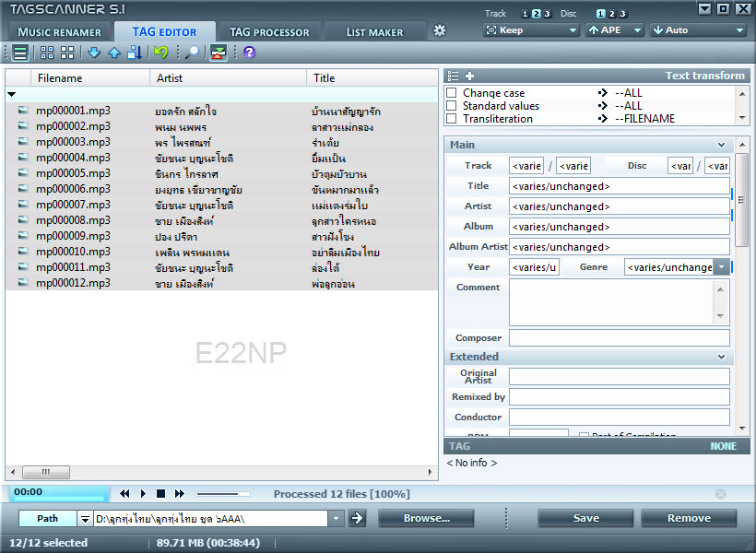Skip to next track in player
The width and height of the screenshot is (756, 553).
[x=180, y=493]
